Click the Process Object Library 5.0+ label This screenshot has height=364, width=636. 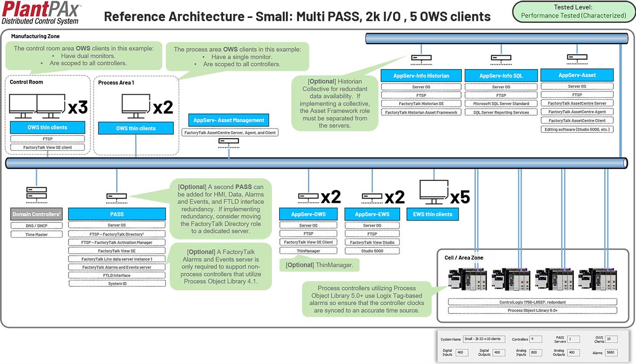(x=532, y=310)
